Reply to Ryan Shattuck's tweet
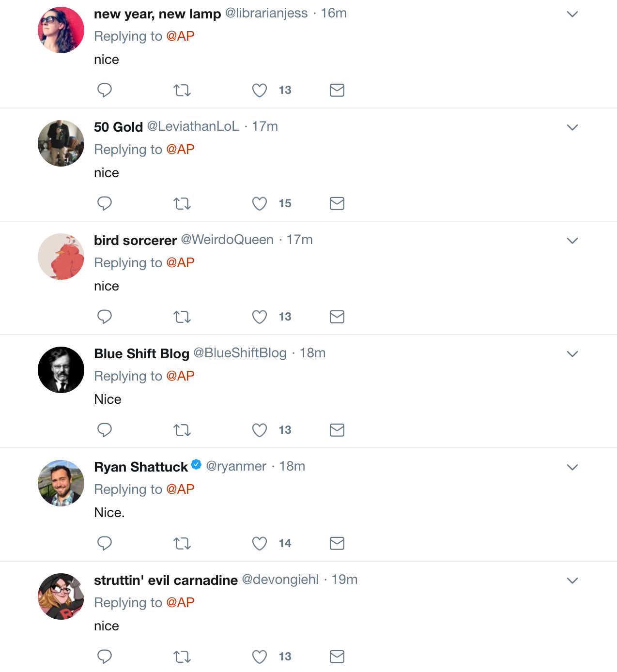 pyautogui.click(x=105, y=543)
